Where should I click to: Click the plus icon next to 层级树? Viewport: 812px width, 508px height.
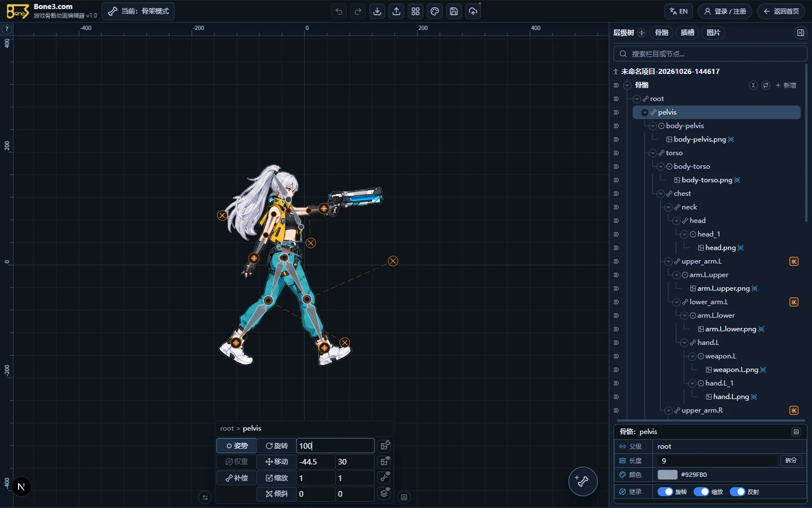tap(642, 33)
